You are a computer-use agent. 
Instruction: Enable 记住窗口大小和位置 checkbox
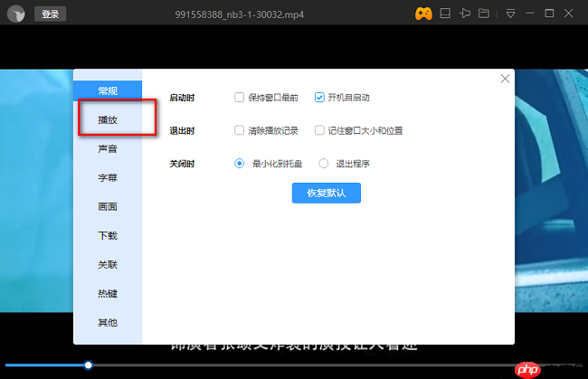(319, 130)
